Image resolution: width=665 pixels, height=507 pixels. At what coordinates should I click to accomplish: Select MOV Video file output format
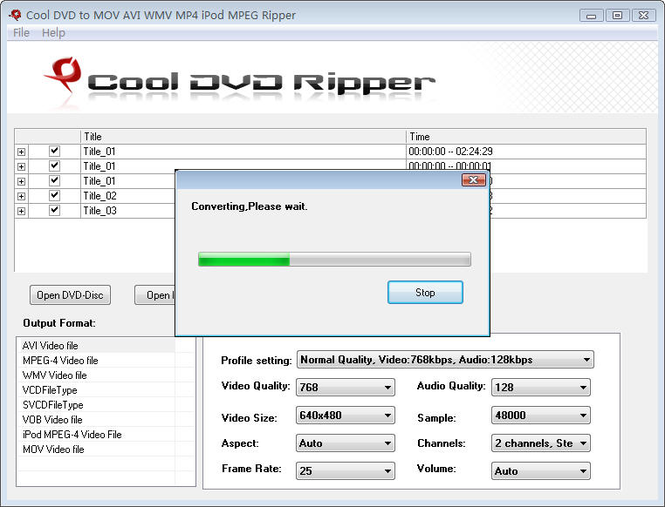(97, 449)
